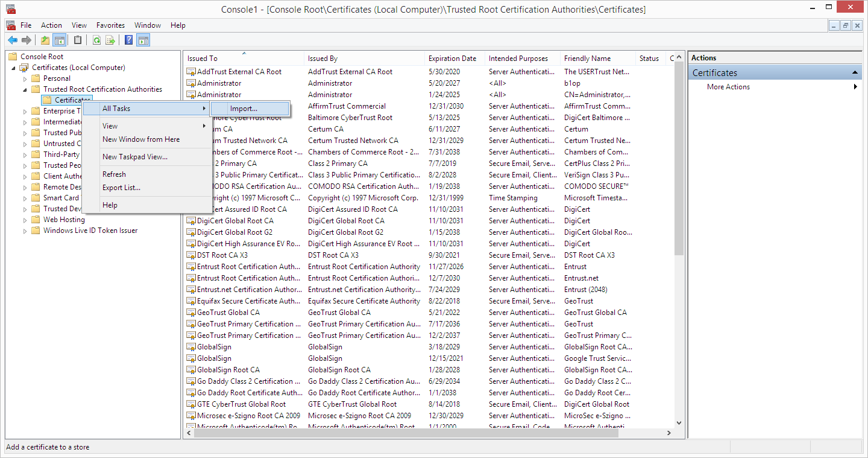This screenshot has height=458, width=868.
Task: Select New Taskpad View... in the context menu
Action: point(135,157)
